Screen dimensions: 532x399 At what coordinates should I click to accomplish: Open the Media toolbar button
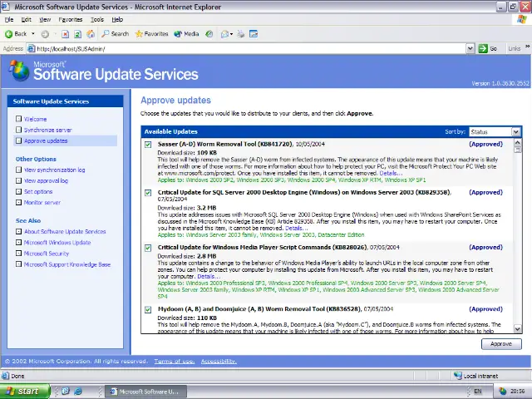tap(186, 34)
